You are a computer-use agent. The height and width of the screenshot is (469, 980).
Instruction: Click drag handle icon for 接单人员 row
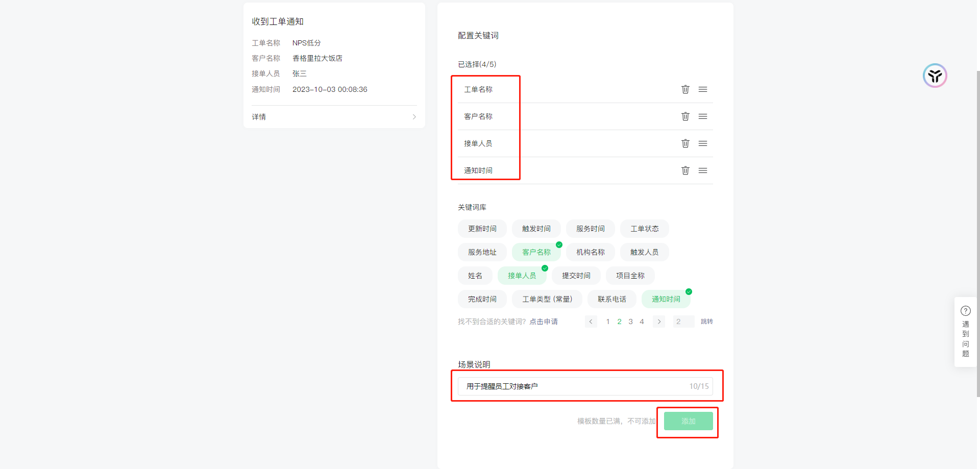[x=703, y=143]
